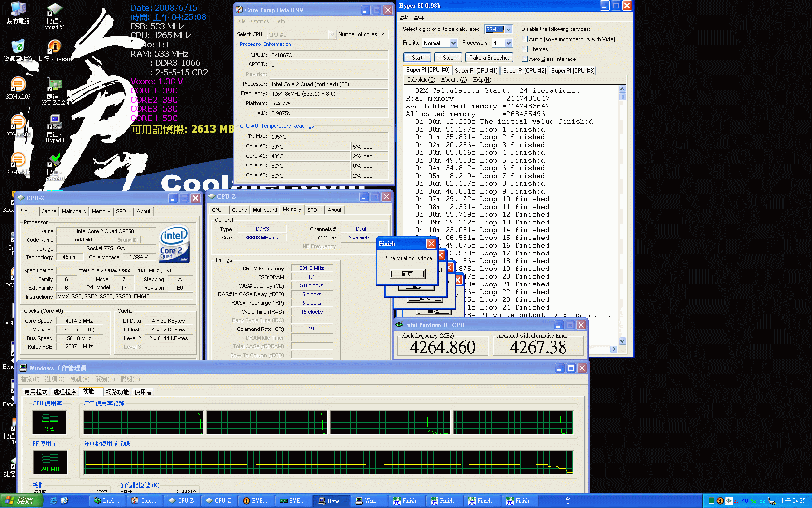Switch to Super PI [CPU #1] tab
The width and height of the screenshot is (812, 508).
[476, 70]
